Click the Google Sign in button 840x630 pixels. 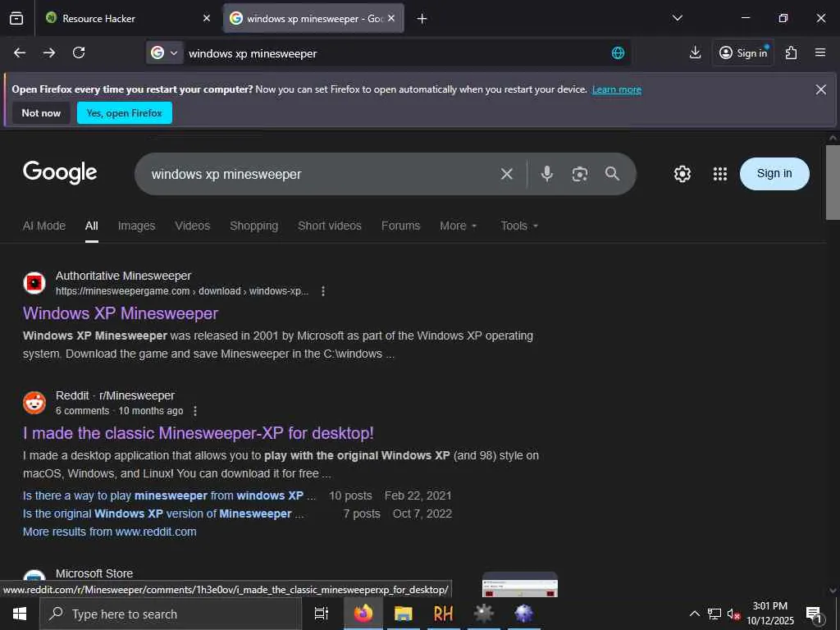[x=774, y=174]
